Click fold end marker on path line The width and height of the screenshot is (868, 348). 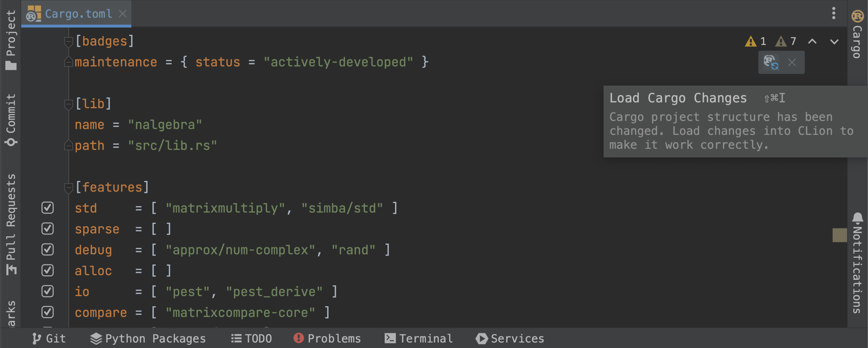tap(69, 146)
